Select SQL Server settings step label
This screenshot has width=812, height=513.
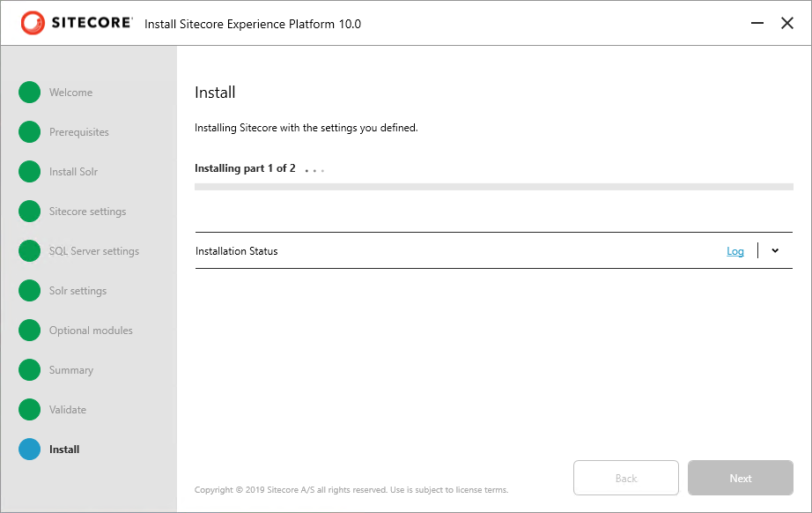94,251
